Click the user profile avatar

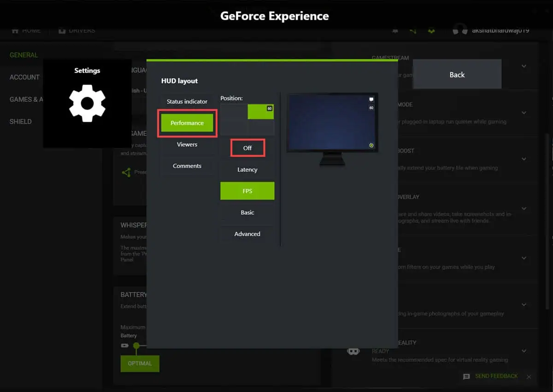[459, 30]
